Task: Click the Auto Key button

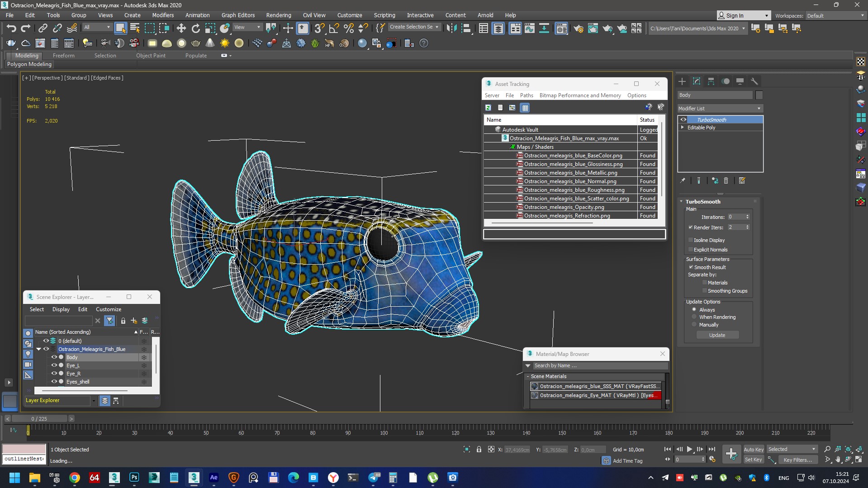Action: coord(754,449)
